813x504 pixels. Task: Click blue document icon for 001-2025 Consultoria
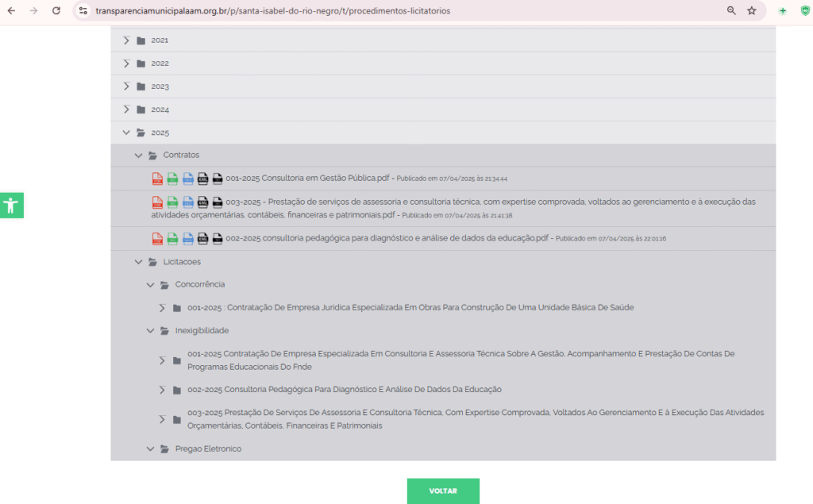(x=187, y=179)
